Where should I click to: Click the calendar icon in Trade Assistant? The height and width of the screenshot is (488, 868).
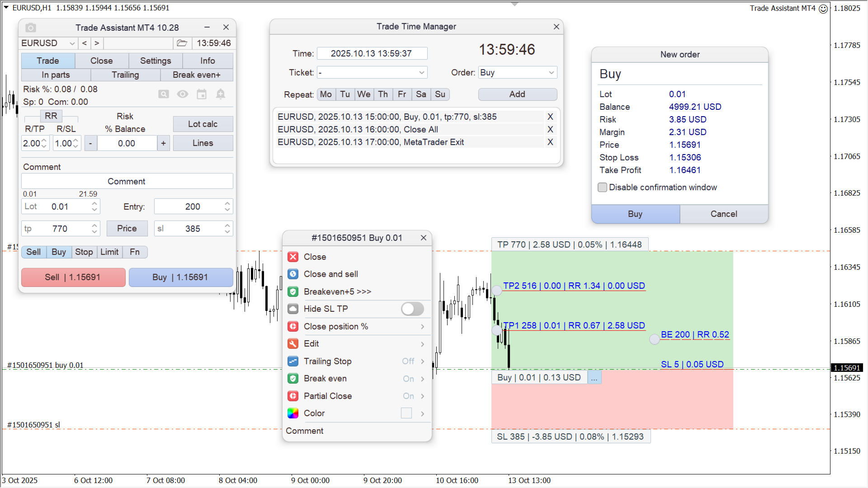tap(202, 94)
